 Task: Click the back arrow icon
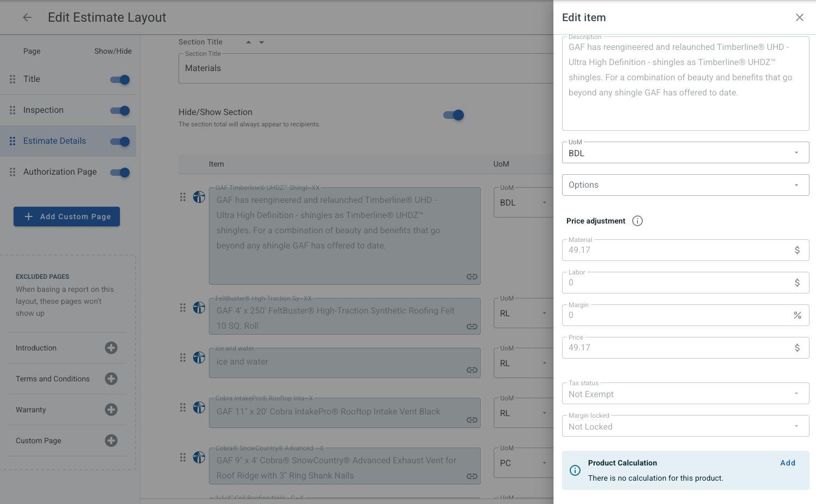click(x=27, y=17)
